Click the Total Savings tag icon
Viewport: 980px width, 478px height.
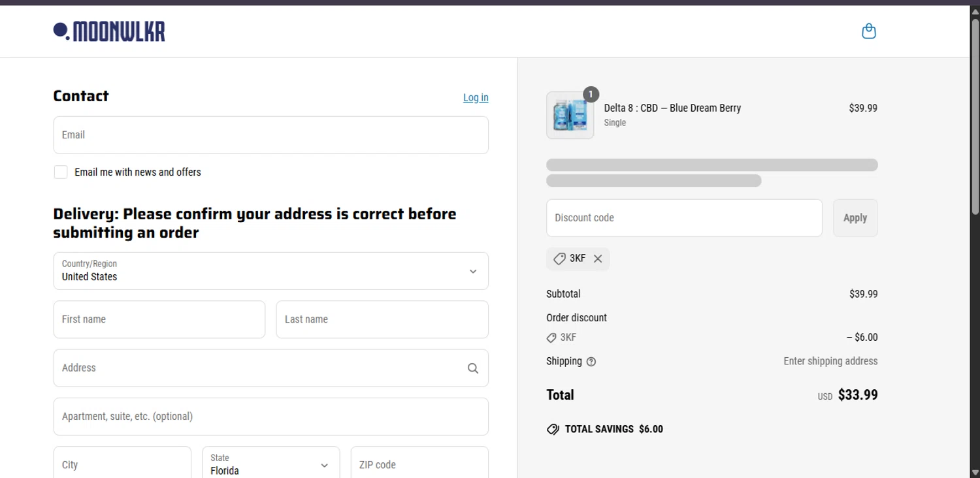pyautogui.click(x=553, y=430)
